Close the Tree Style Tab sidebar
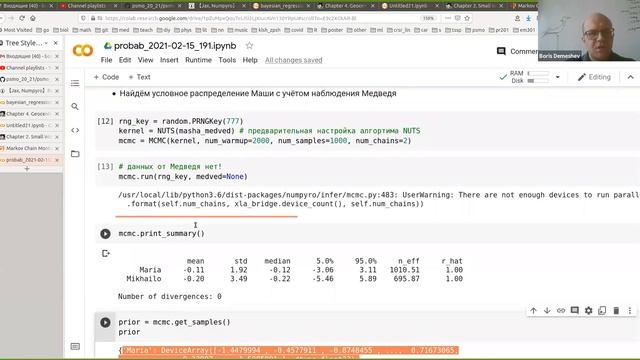The image size is (640, 360). pyautogui.click(x=56, y=43)
